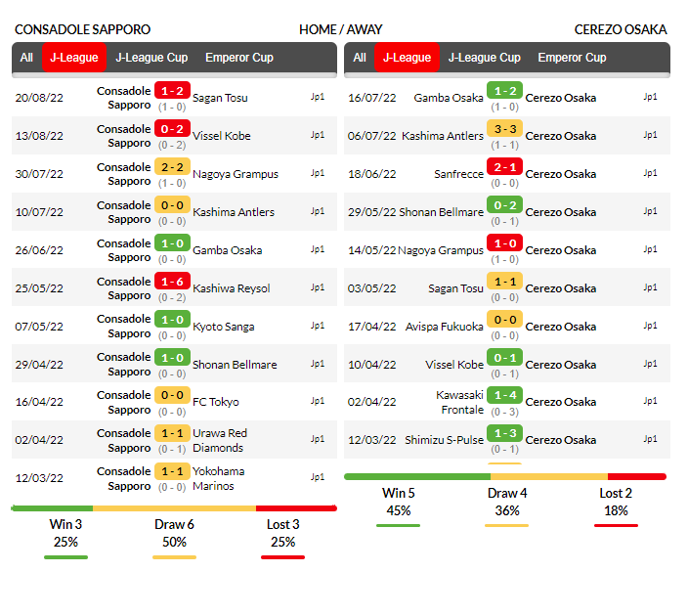The width and height of the screenshot is (688, 616).
Task: Select the All tab under Cerezo Osaka
Action: (x=360, y=58)
